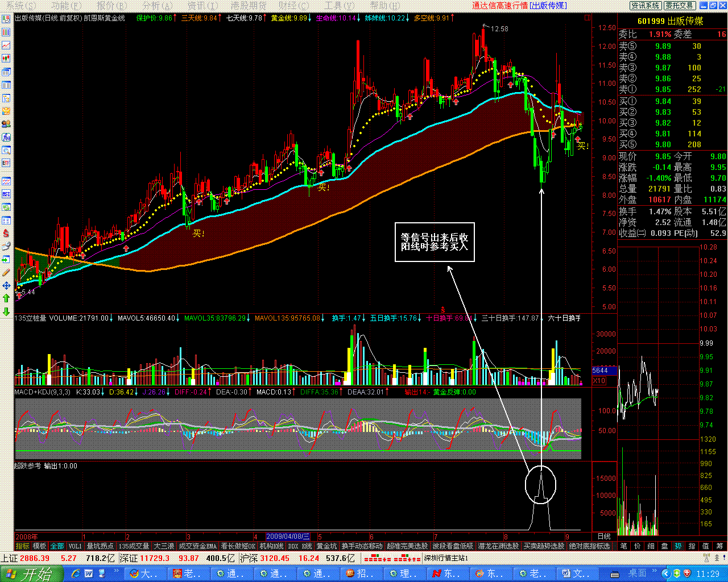The image size is (728, 582).
Task: Click Internet Explorer quick launch icon
Action: 76,573
